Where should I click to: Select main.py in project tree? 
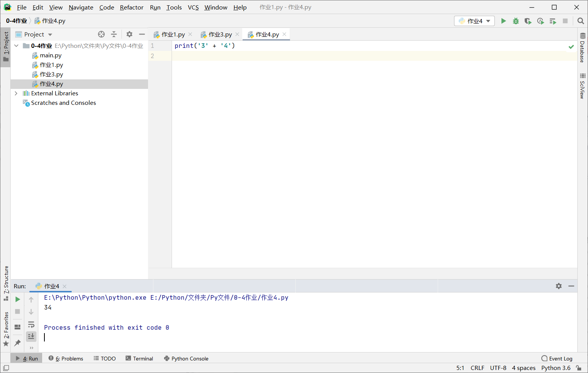pos(50,55)
